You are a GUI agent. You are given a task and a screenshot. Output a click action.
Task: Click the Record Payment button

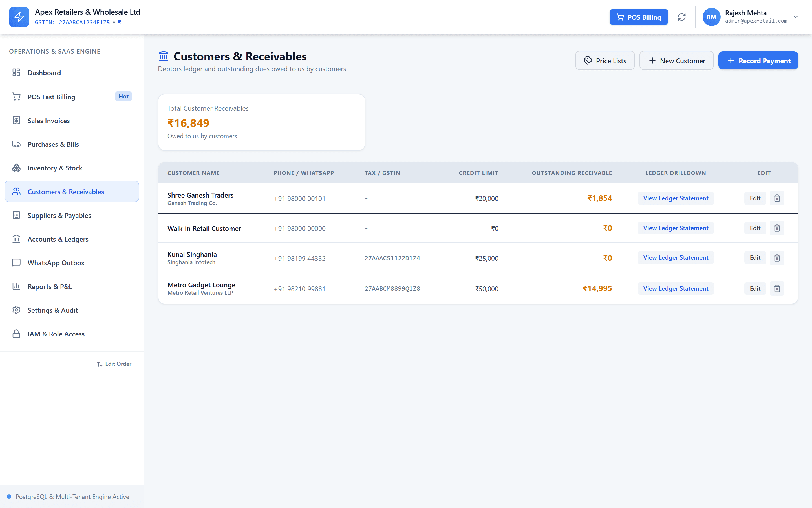[758, 60]
